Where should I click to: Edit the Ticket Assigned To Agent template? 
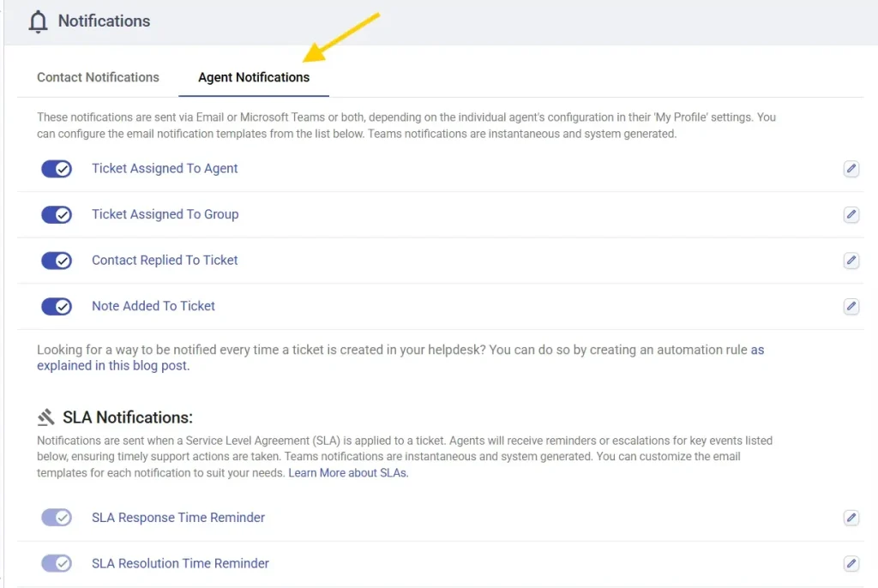click(x=851, y=169)
